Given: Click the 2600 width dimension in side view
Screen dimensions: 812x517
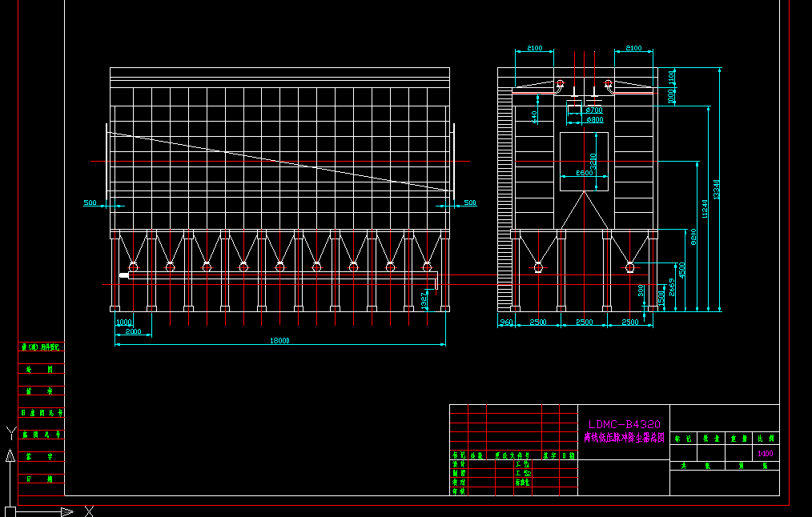Looking at the screenshot, I should pyautogui.click(x=584, y=173).
